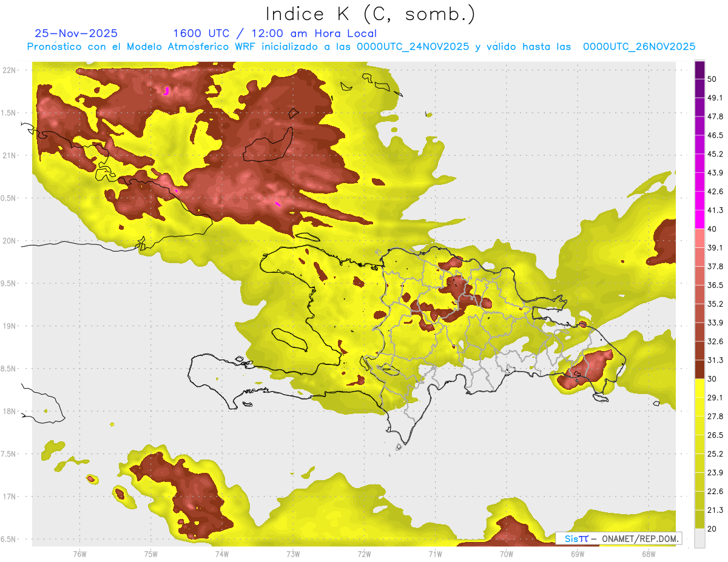The height and width of the screenshot is (562, 728).
Task: Select the colorbar label '41.3'
Action: pyautogui.click(x=715, y=210)
